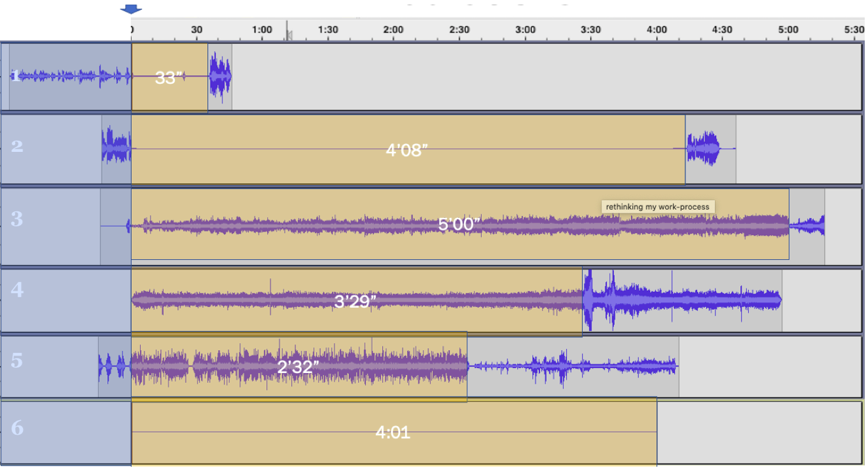Click the playhead marker on the ruler
868x470 pixels.
pyautogui.click(x=287, y=32)
